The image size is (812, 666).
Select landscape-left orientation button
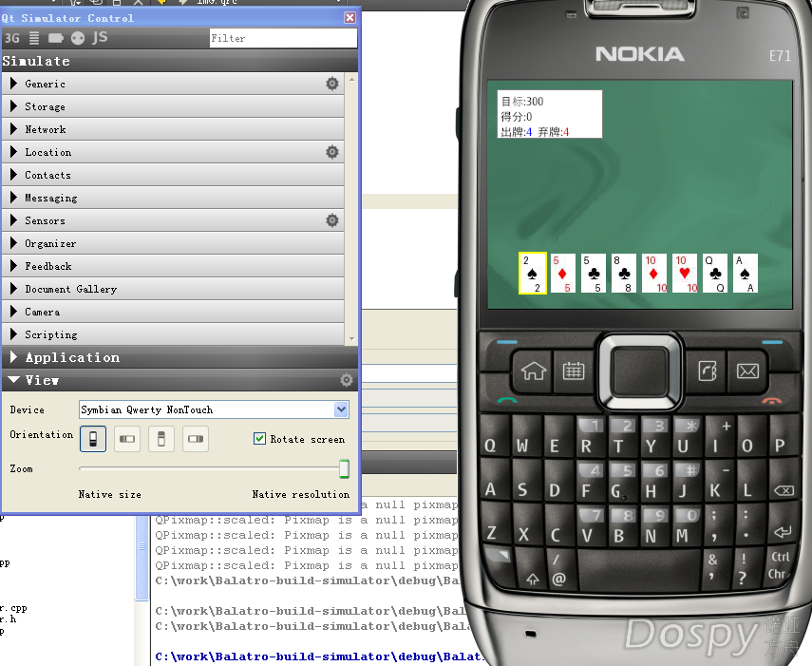(x=127, y=439)
